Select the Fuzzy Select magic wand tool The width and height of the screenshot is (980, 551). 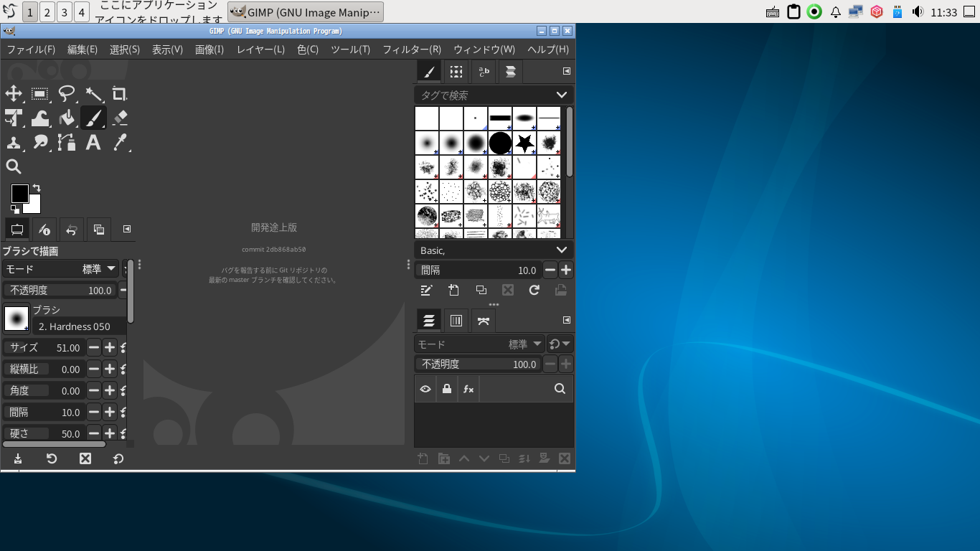pyautogui.click(x=93, y=93)
